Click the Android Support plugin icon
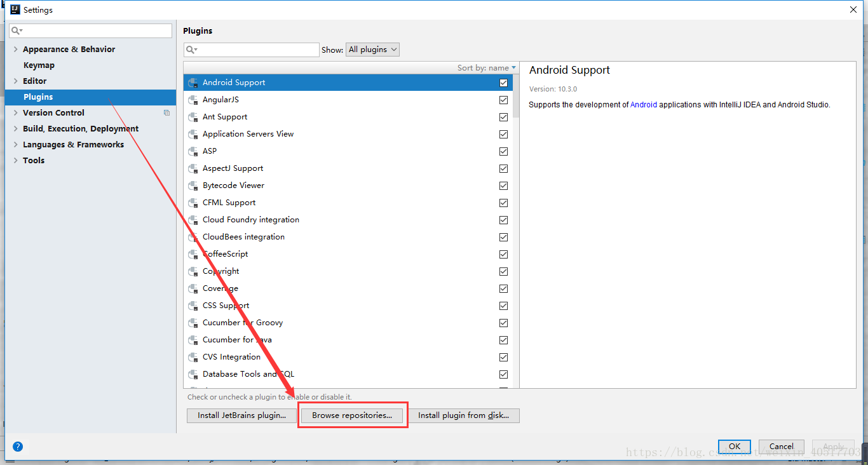This screenshot has height=465, width=868. (x=193, y=83)
